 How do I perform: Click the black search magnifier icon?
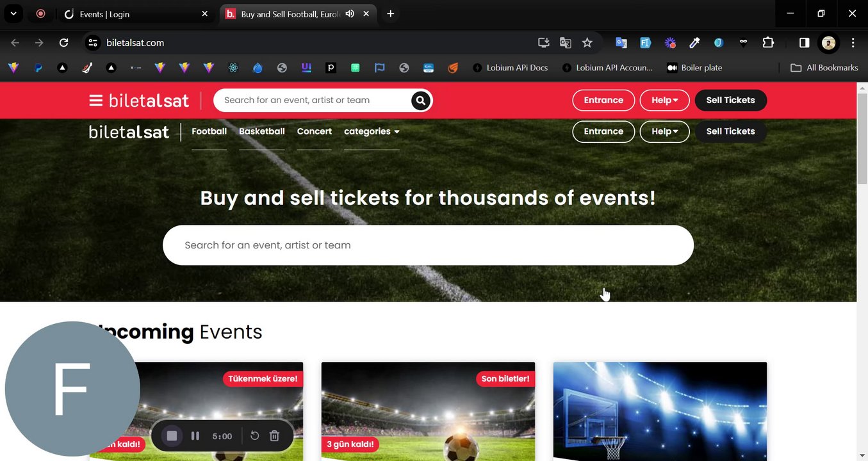pos(420,100)
